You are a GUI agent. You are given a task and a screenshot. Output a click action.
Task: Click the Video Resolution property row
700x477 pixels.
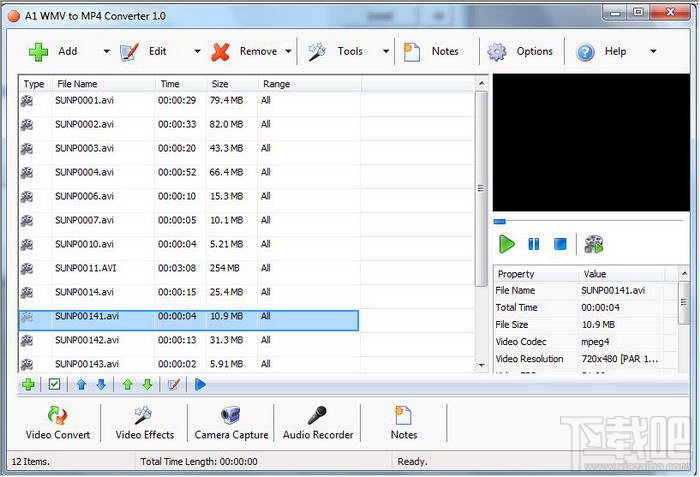pos(585,359)
